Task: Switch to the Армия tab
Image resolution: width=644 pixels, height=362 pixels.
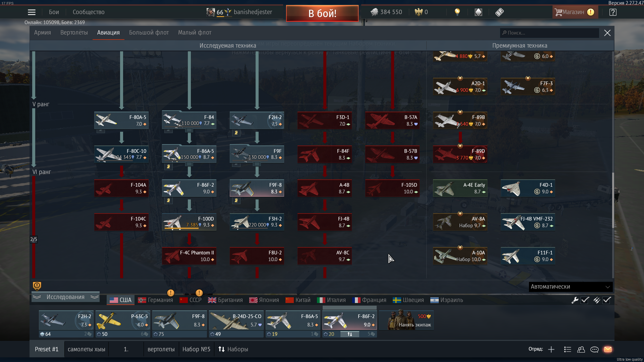Action: (x=43, y=33)
